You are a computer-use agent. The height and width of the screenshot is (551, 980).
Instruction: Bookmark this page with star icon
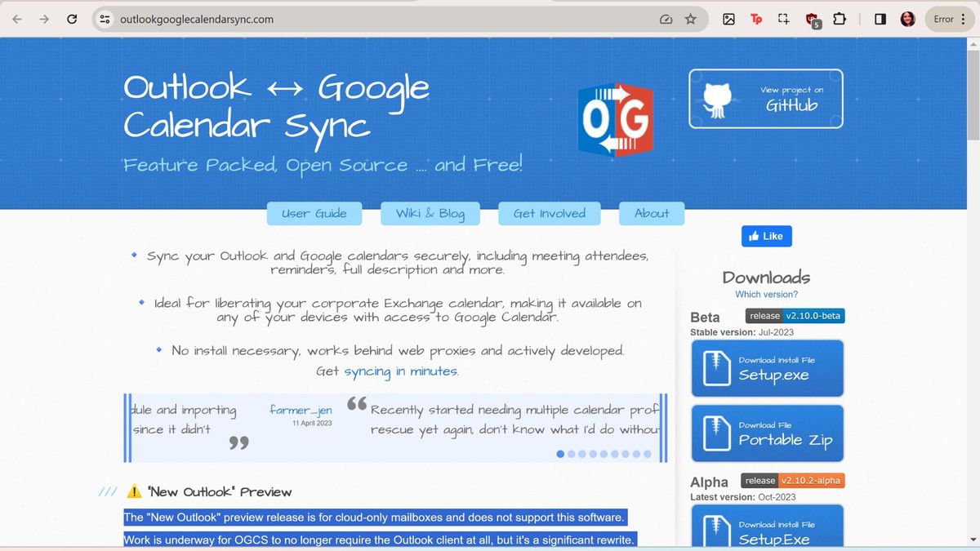tap(691, 19)
